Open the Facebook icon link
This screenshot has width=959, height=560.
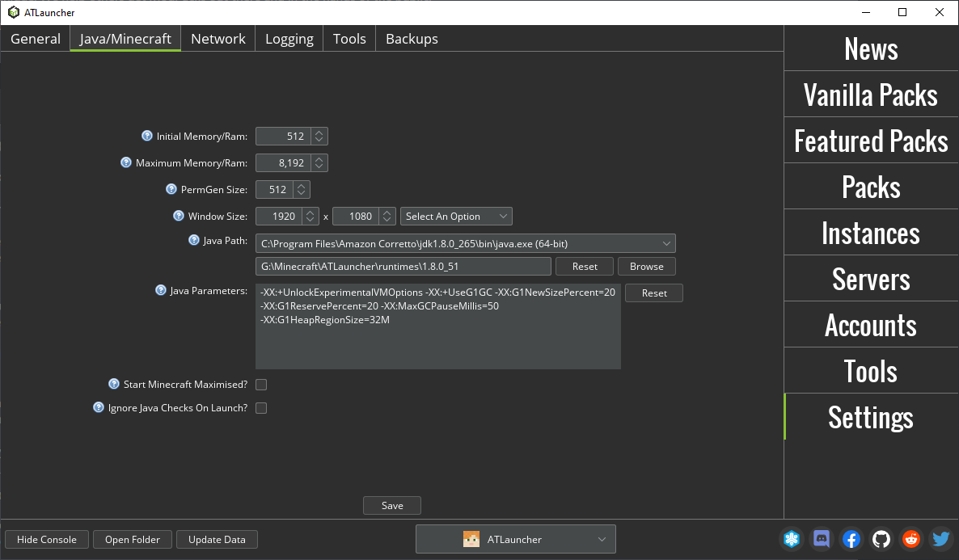(851, 539)
